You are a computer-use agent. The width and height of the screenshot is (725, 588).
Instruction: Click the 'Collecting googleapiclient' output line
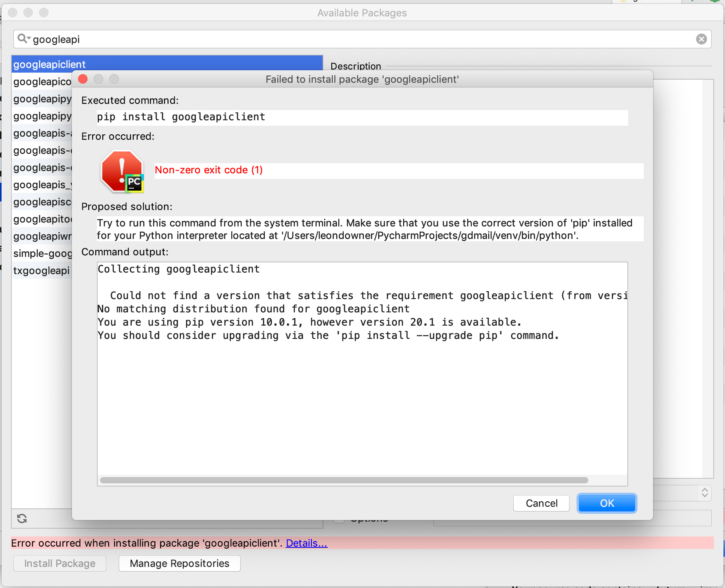[x=179, y=269]
